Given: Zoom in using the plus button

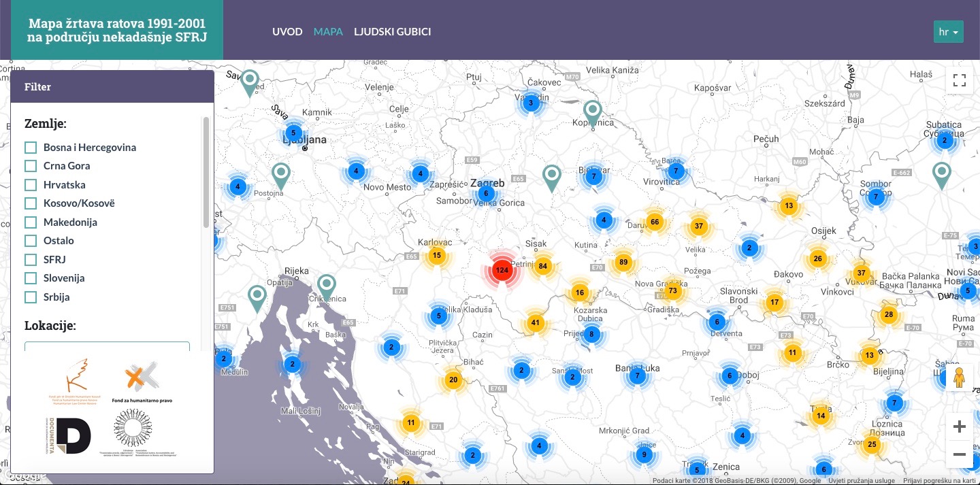Looking at the screenshot, I should pos(960,426).
